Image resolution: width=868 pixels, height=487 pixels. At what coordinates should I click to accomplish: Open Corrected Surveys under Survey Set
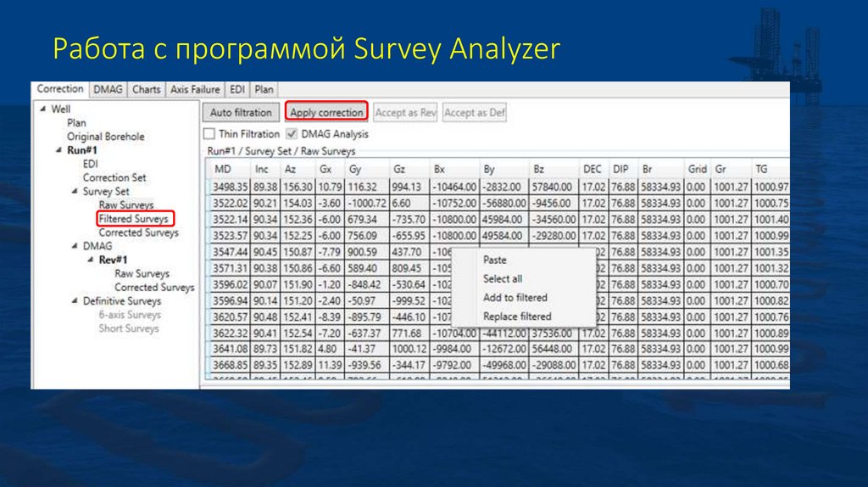coord(138,232)
